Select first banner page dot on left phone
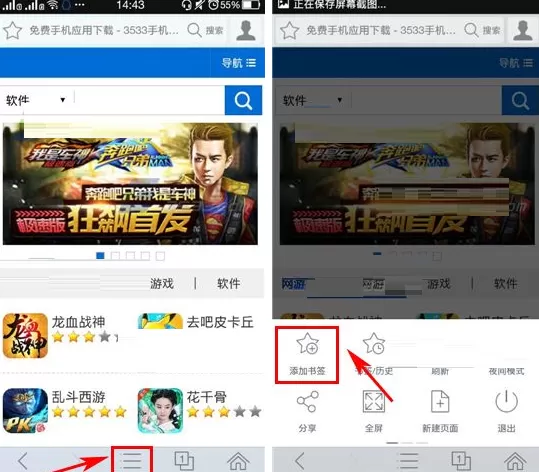 pos(100,256)
